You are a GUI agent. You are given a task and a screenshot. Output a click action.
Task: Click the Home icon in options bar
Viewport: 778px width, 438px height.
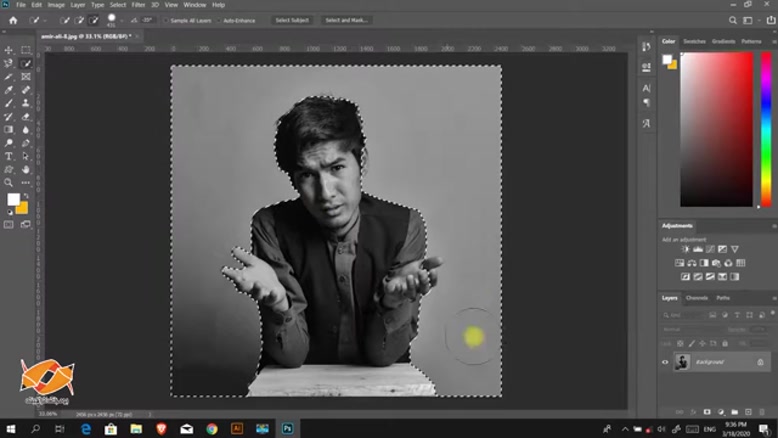(x=13, y=20)
